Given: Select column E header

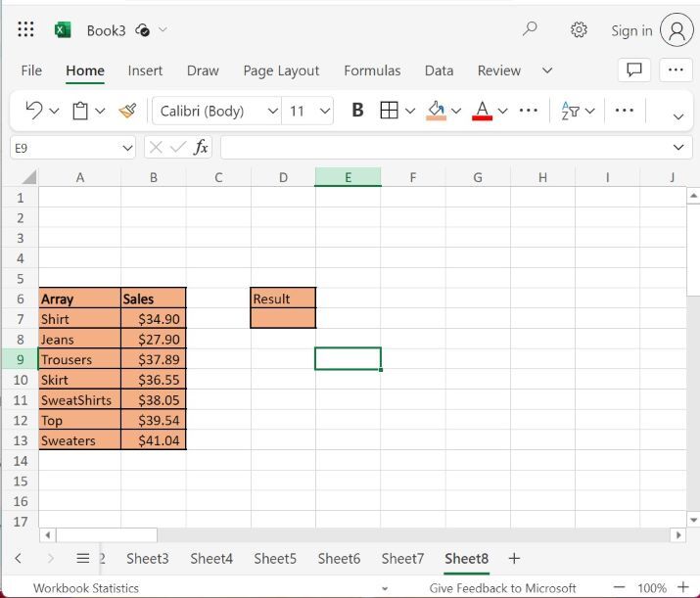Looking at the screenshot, I should tap(348, 177).
